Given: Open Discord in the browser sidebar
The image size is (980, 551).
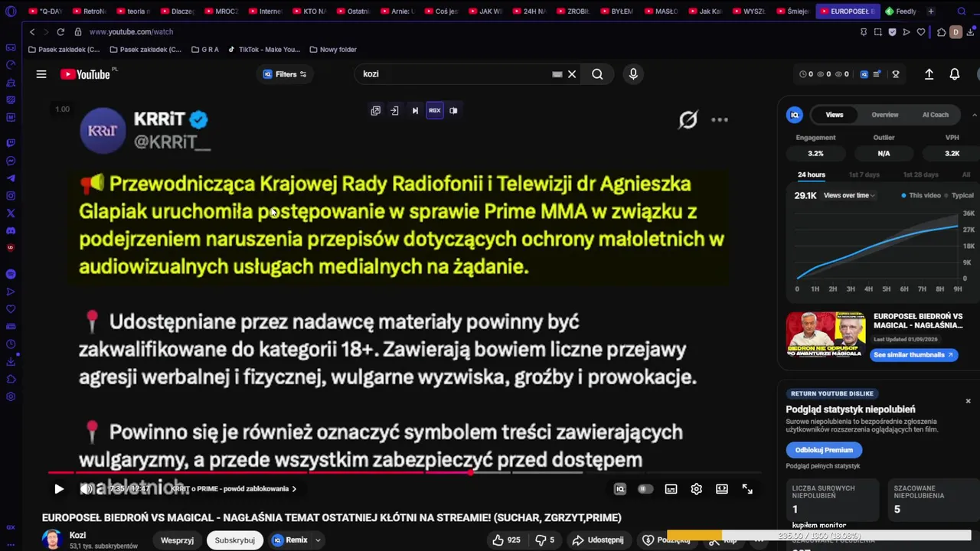Looking at the screenshot, I should 11,231.
